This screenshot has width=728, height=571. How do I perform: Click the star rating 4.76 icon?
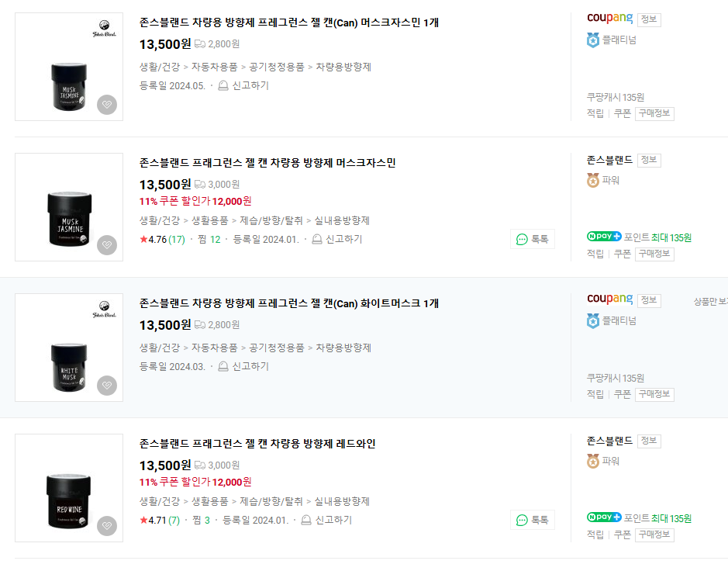click(143, 240)
